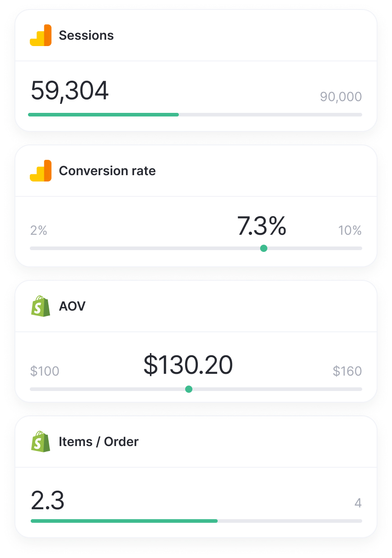Click the green dot on AOV slider

[189, 389]
